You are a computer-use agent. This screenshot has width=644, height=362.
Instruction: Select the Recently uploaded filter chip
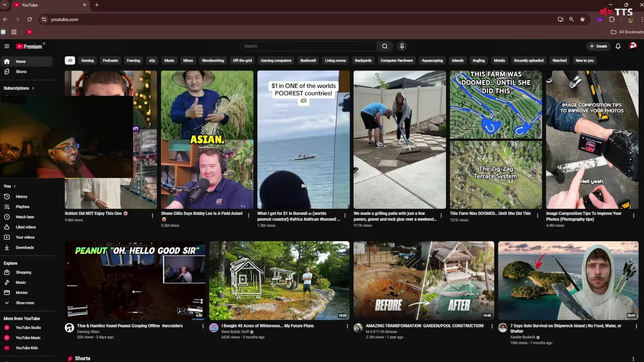528,60
